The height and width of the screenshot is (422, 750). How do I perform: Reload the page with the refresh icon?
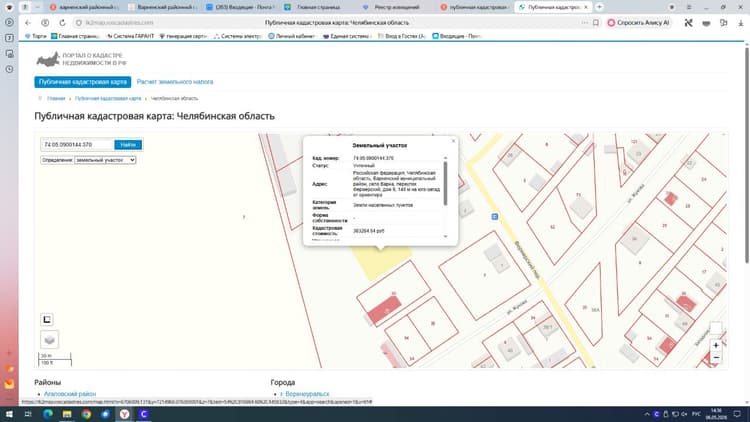(x=62, y=22)
